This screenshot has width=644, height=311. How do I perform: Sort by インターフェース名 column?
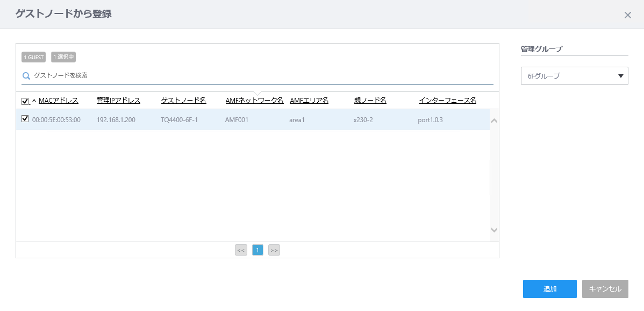tap(447, 101)
